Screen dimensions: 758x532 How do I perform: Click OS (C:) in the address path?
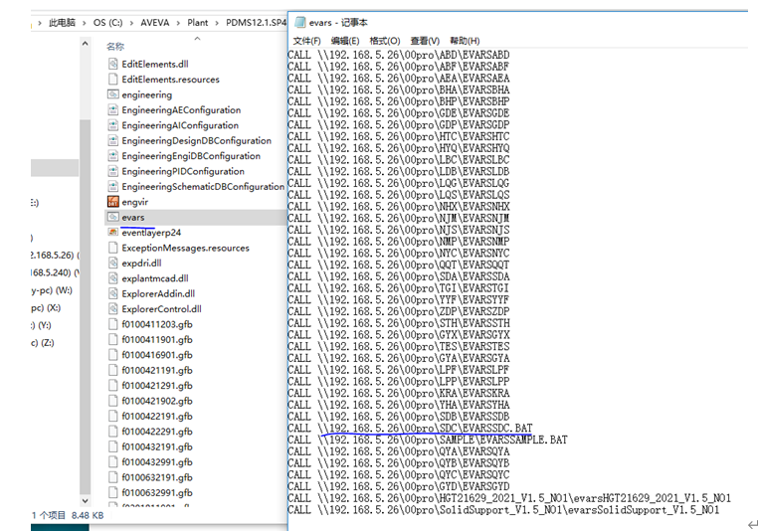pos(107,23)
